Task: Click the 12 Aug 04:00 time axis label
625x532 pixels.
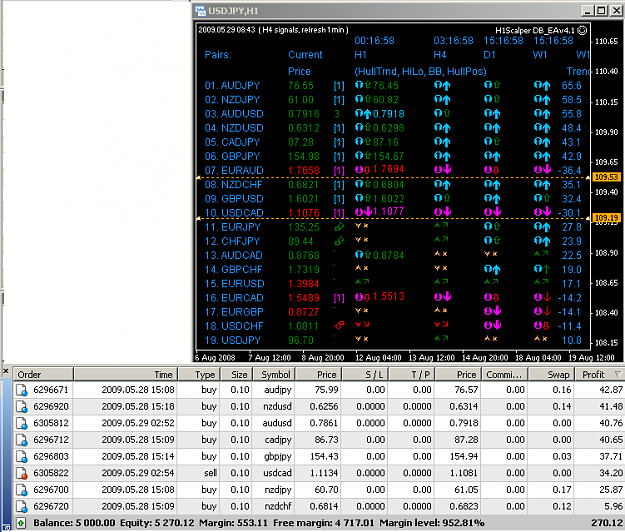Action: [x=378, y=357]
